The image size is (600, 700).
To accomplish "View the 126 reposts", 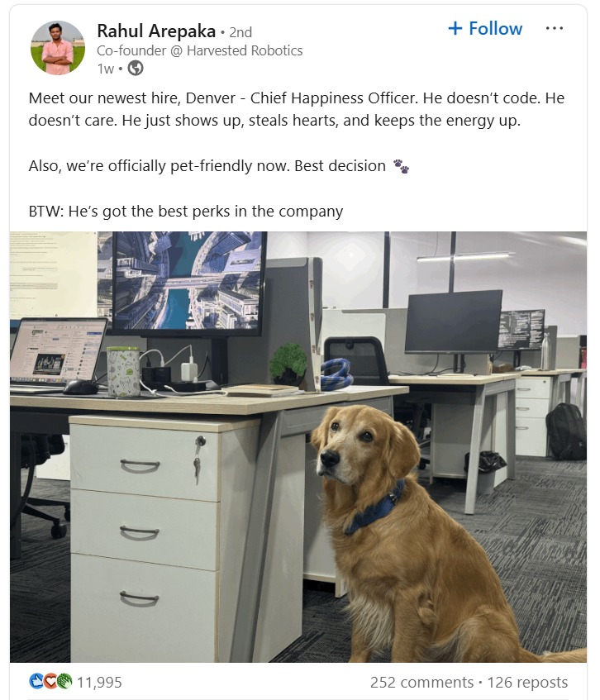I will [527, 682].
